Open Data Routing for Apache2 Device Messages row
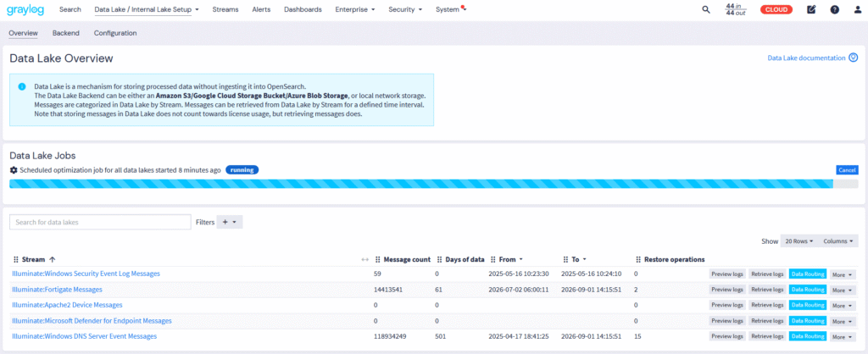868x354 pixels. point(808,306)
